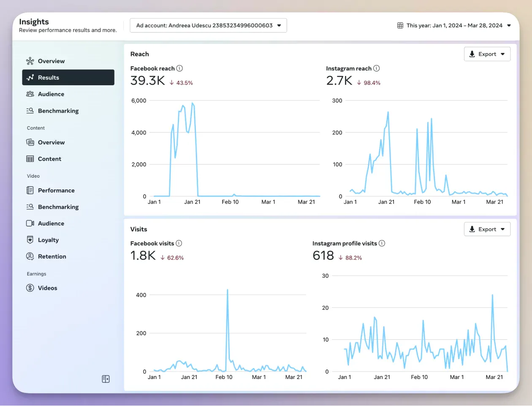Viewport: 532px width, 406px height.
Task: Click the 88.2% decrease indicator
Action: pos(350,257)
